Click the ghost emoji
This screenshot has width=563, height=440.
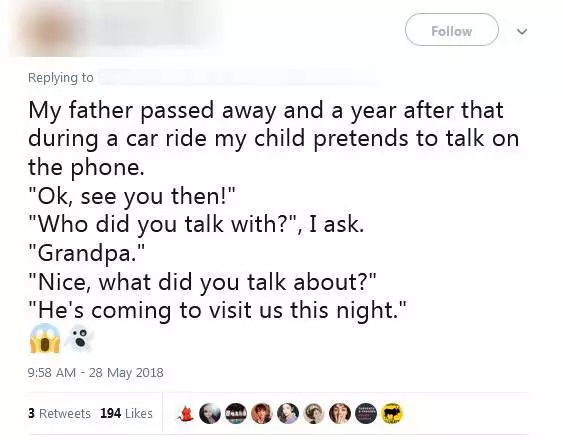pyautogui.click(x=79, y=339)
